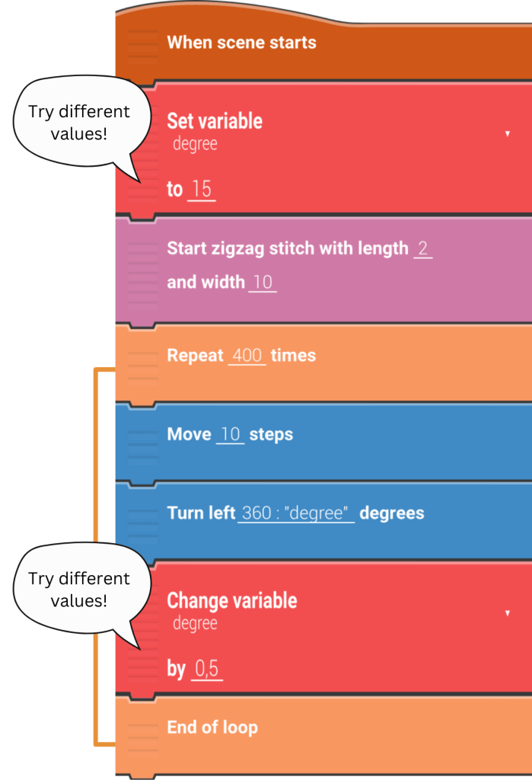
Task: Click the grip handle on the Repeat brick
Action: 142,358
